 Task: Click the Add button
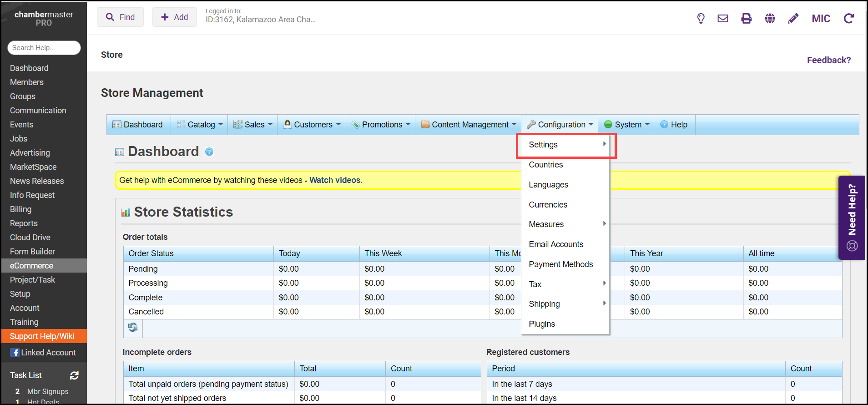pyautogui.click(x=175, y=17)
